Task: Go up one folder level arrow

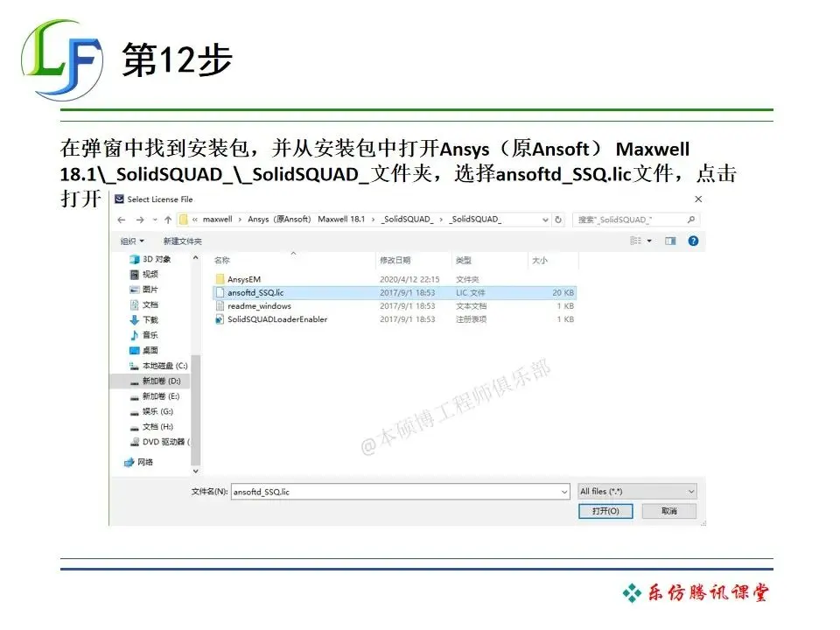Action: coord(168,220)
